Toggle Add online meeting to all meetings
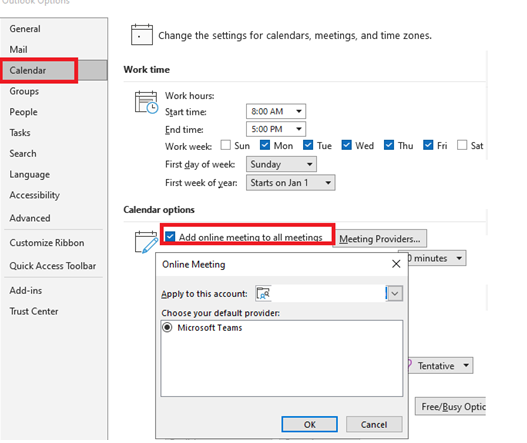The height and width of the screenshot is (443, 527). coord(170,237)
